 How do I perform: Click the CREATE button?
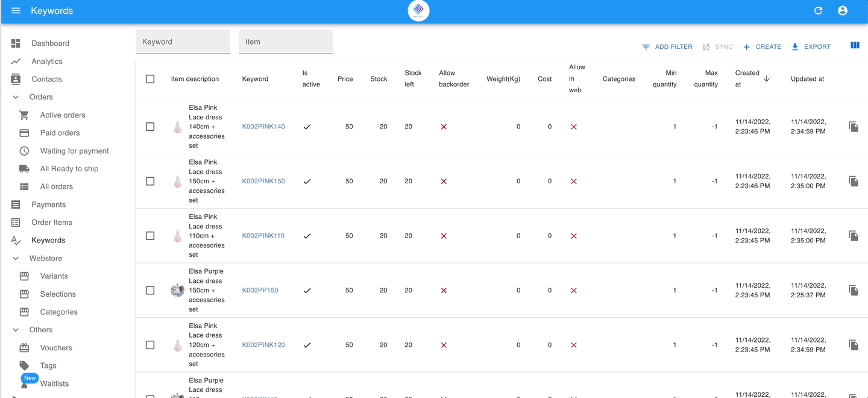(762, 46)
